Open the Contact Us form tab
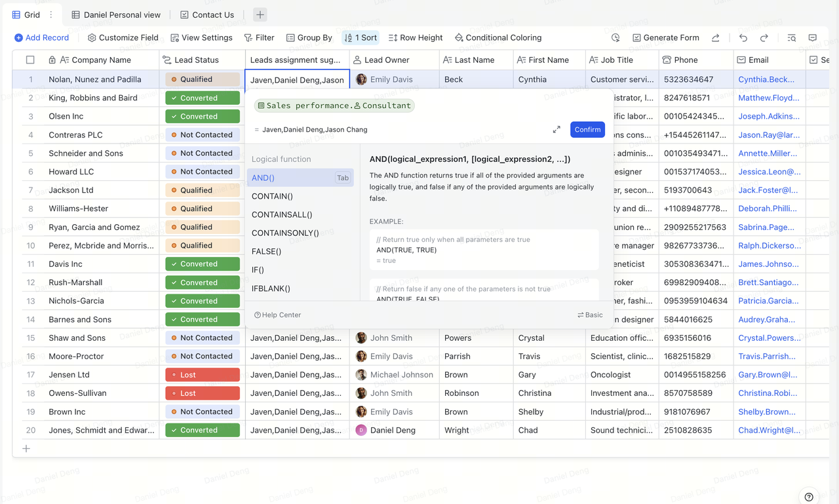This screenshot has height=504, width=839. [x=207, y=14]
